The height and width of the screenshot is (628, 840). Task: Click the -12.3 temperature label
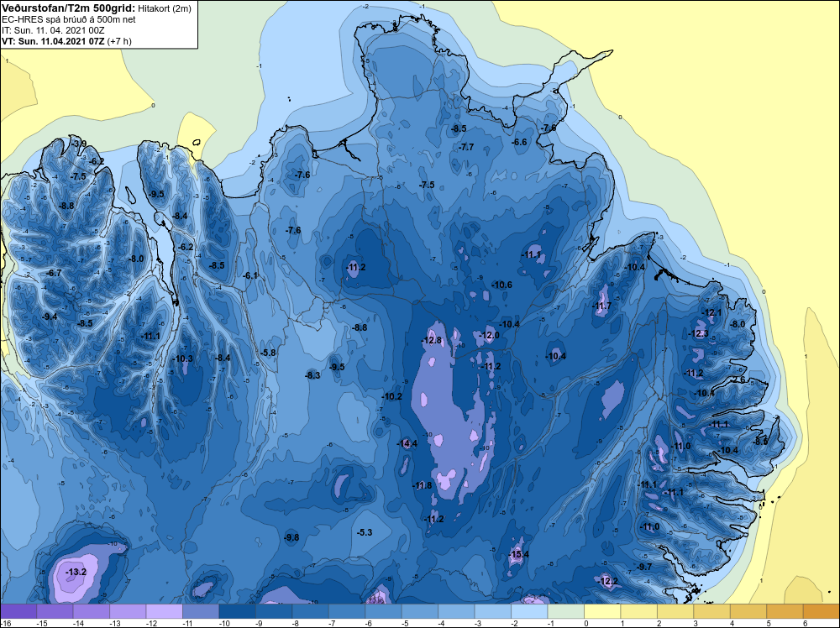tap(699, 333)
